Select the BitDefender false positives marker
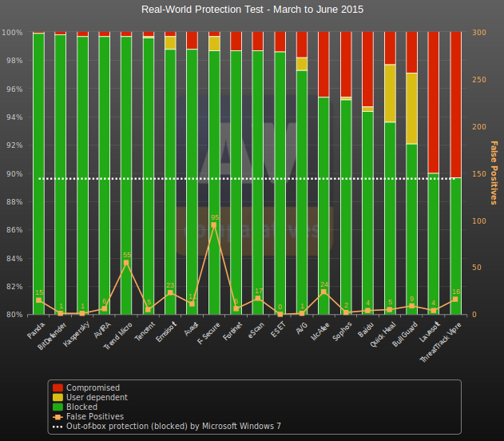The height and width of the screenshot is (441, 504). click(x=61, y=313)
